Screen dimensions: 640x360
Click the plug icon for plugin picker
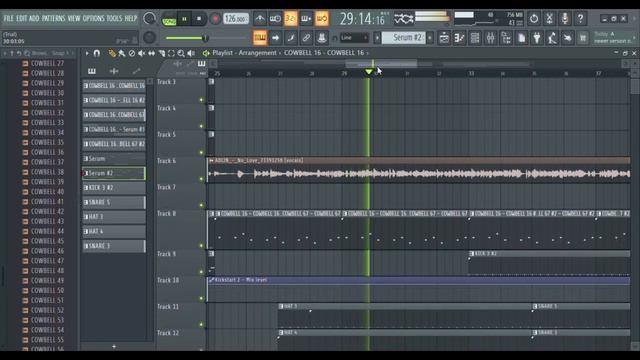[537, 38]
